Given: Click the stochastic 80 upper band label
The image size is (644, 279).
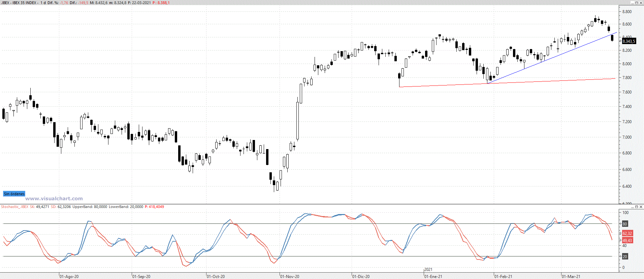Looking at the screenshot, I should click(x=625, y=224).
